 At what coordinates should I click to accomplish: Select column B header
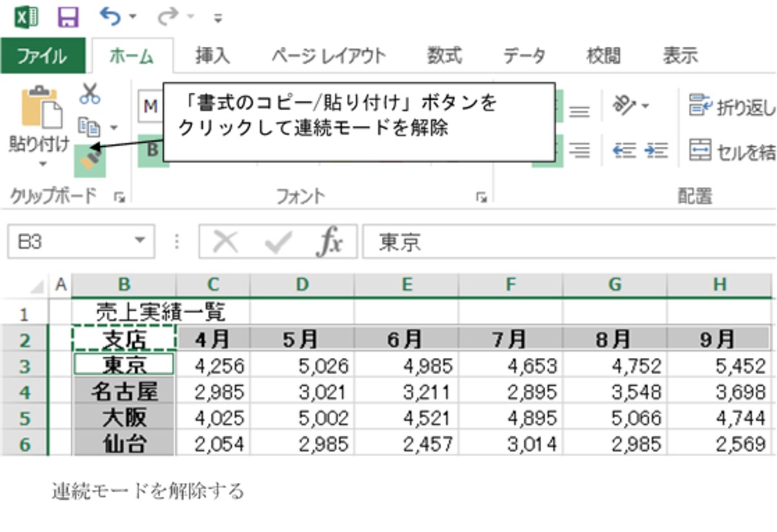tap(124, 285)
